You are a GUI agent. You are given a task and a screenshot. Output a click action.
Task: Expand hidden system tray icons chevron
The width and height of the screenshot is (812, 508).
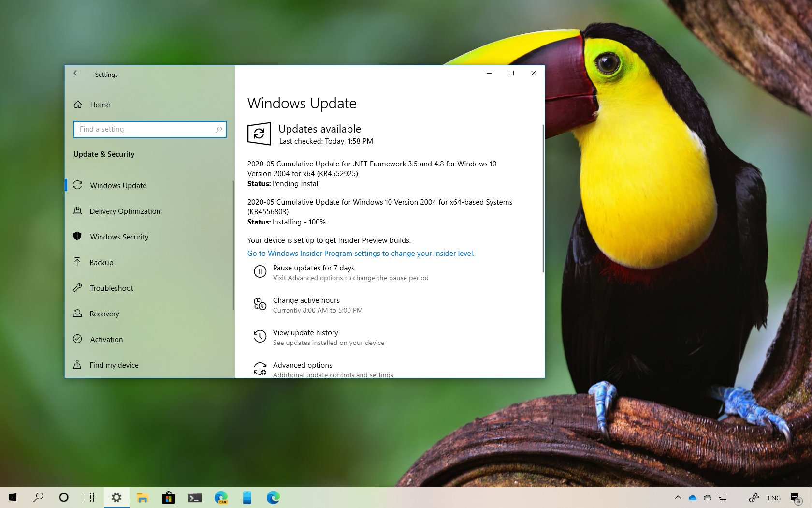pyautogui.click(x=678, y=498)
